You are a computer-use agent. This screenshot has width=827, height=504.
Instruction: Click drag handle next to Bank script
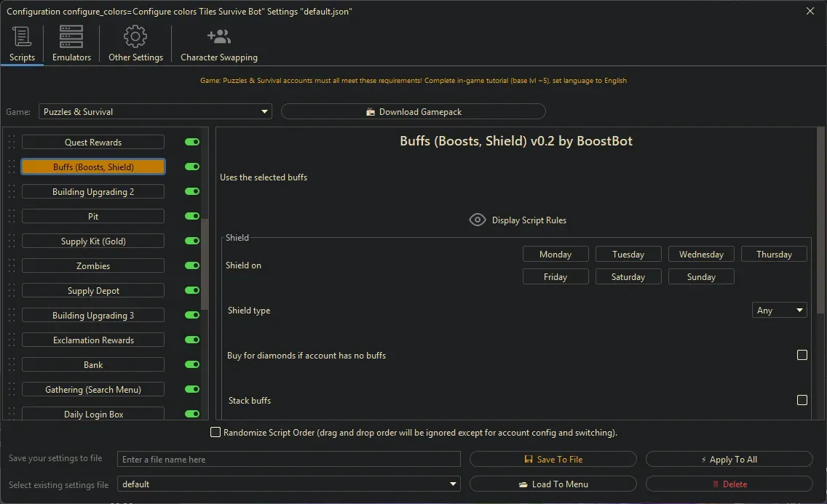pos(11,365)
